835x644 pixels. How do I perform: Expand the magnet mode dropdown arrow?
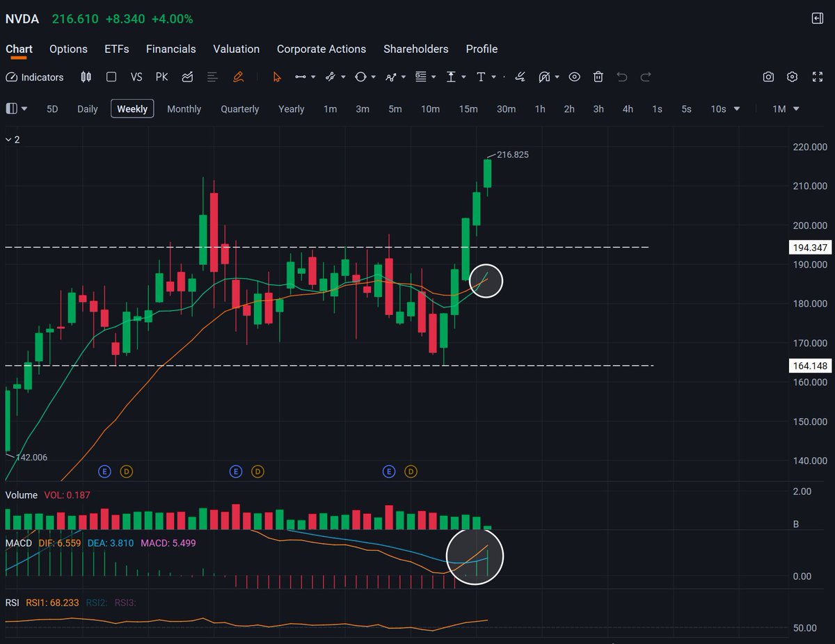coord(558,77)
